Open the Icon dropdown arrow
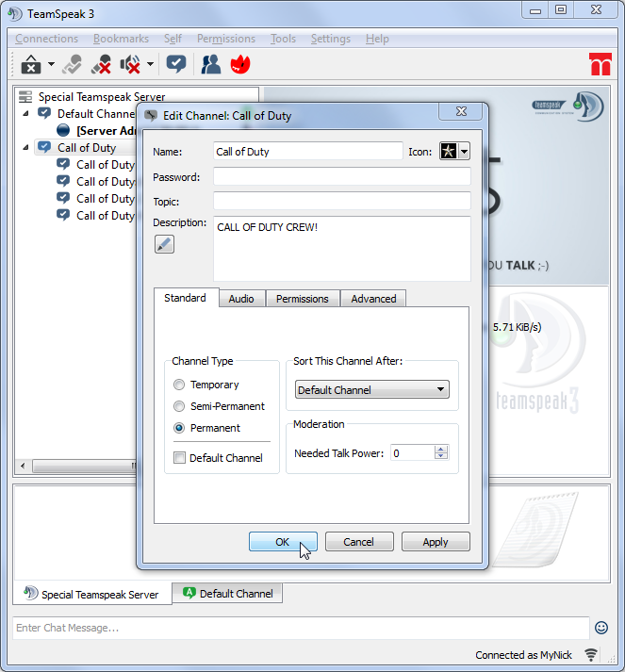 (464, 151)
